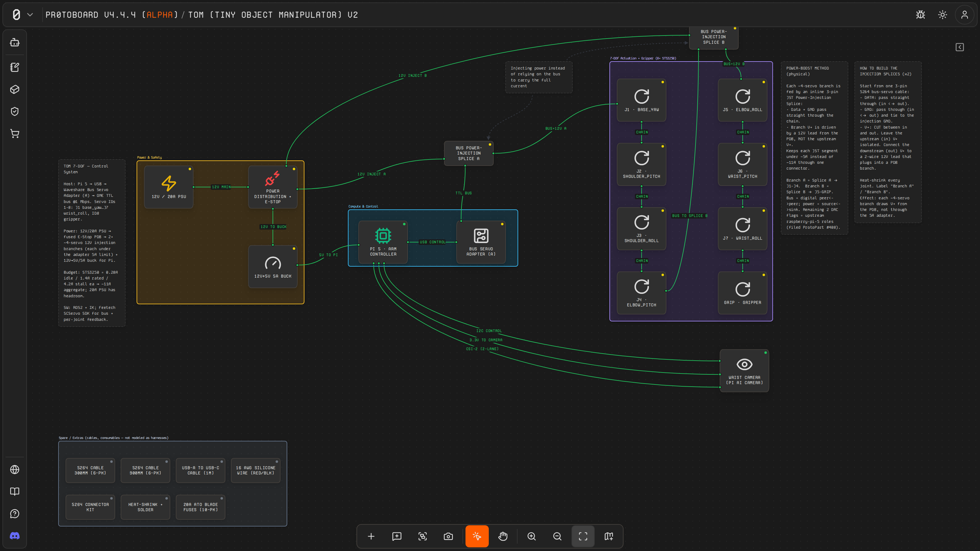980x551 pixels.
Task: Open the Discord icon in sidebar
Action: [14, 536]
